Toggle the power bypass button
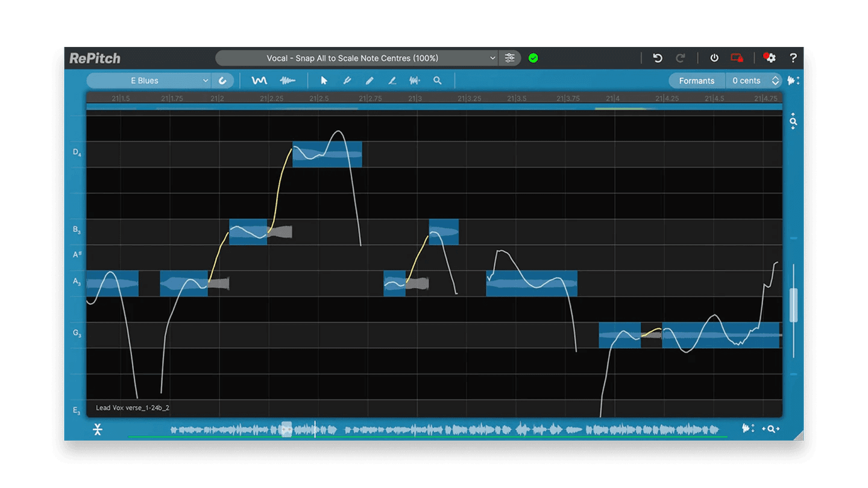 point(714,58)
